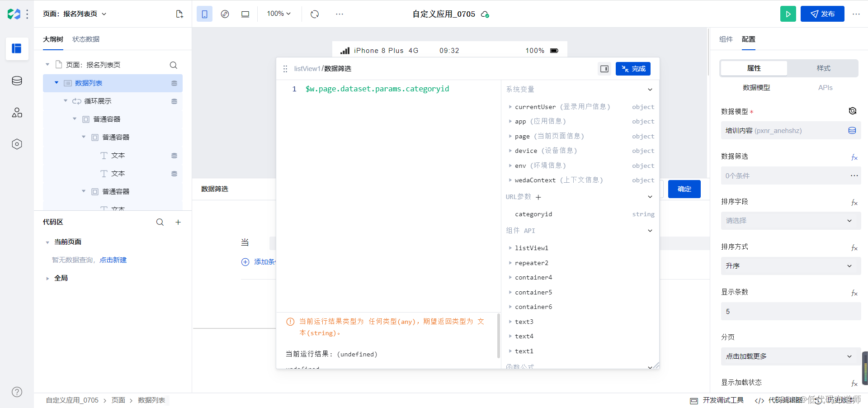The image size is (868, 408).
Task: Switch to the APIs tab
Action: (x=825, y=88)
